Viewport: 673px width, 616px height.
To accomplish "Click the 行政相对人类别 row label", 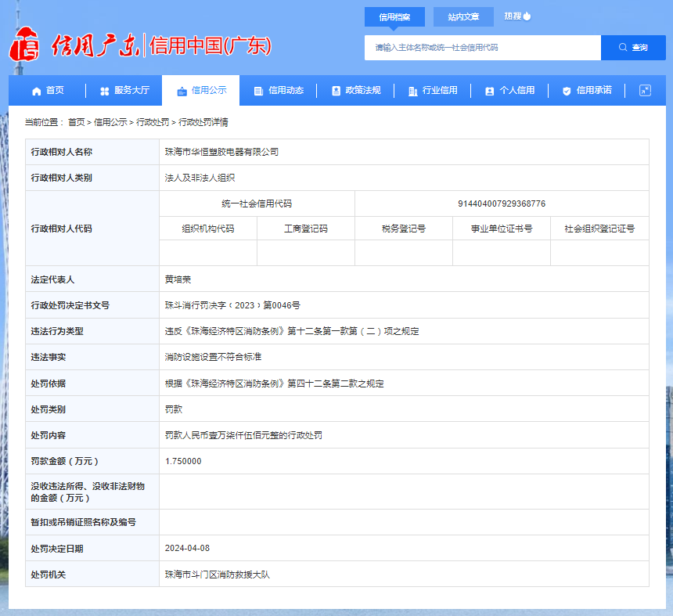I will 61,178.
